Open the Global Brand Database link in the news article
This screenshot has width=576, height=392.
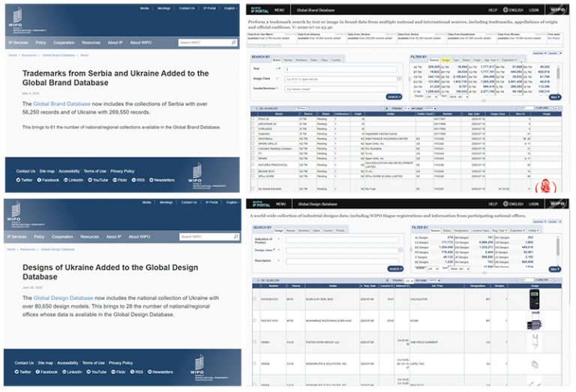[61, 104]
